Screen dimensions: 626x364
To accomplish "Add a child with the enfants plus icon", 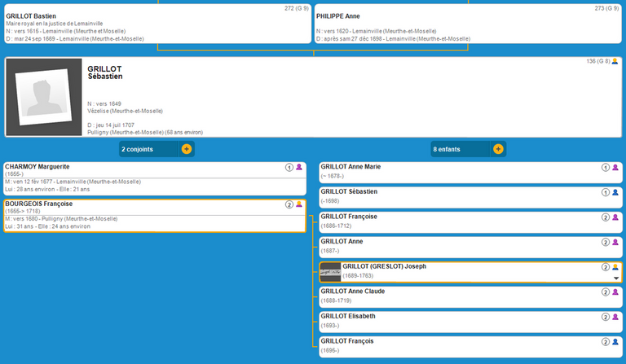I will (497, 149).
